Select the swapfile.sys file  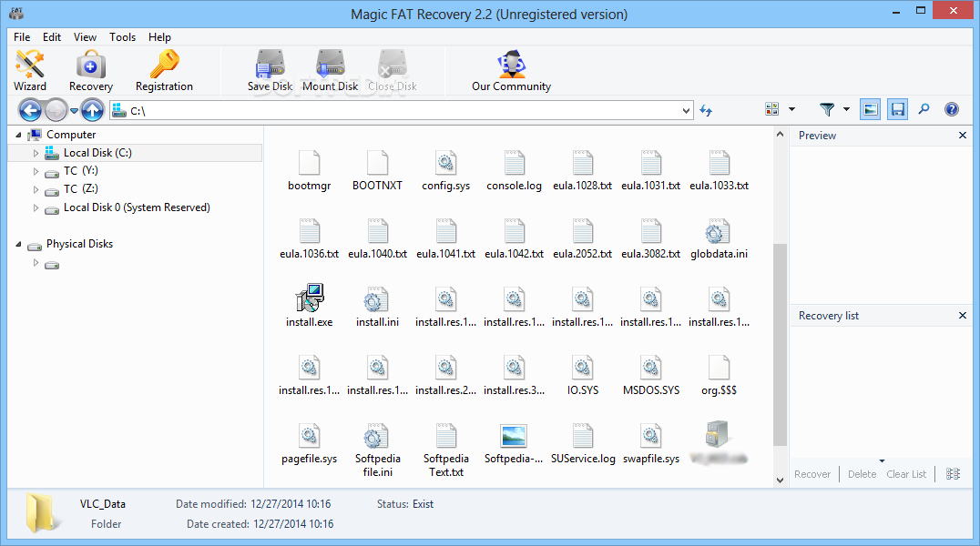click(x=650, y=443)
